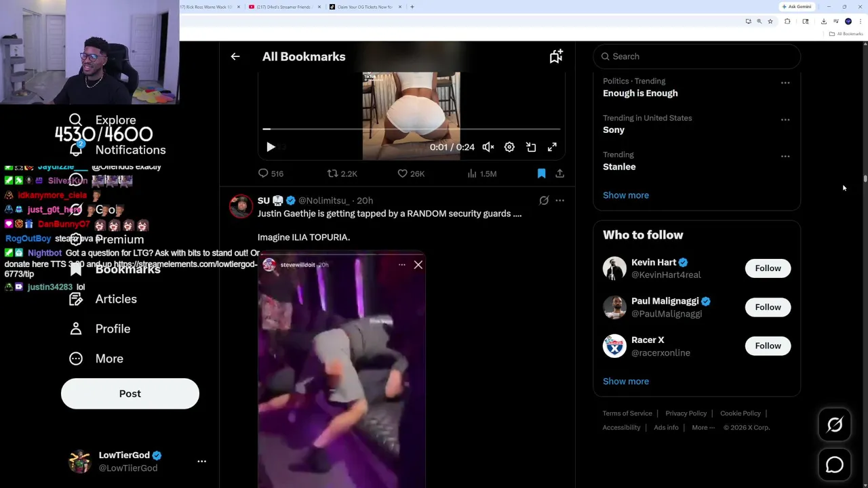Open Profile in sidebar
The image size is (868, 488).
(x=100, y=329)
